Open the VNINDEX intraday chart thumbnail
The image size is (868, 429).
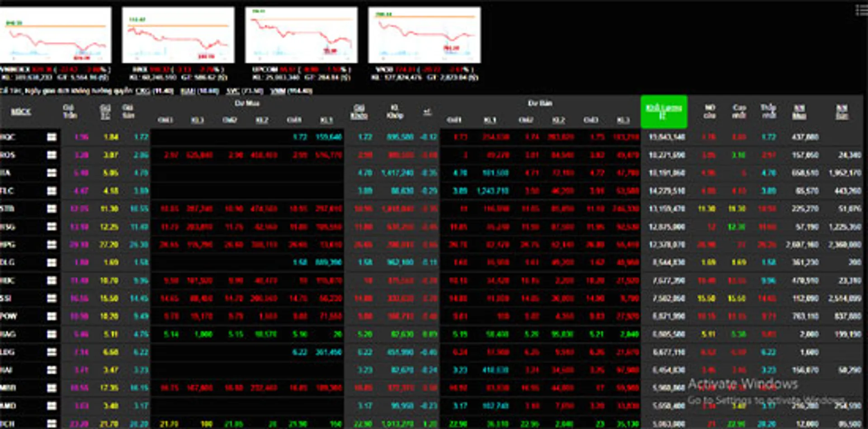(56, 35)
